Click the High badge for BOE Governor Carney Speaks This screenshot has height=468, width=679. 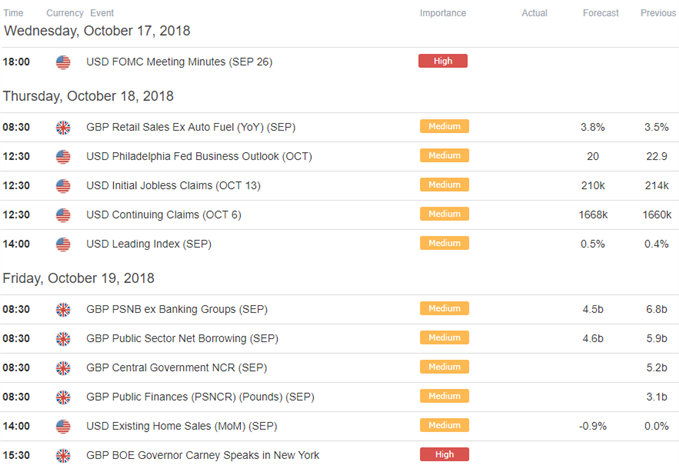click(x=444, y=455)
